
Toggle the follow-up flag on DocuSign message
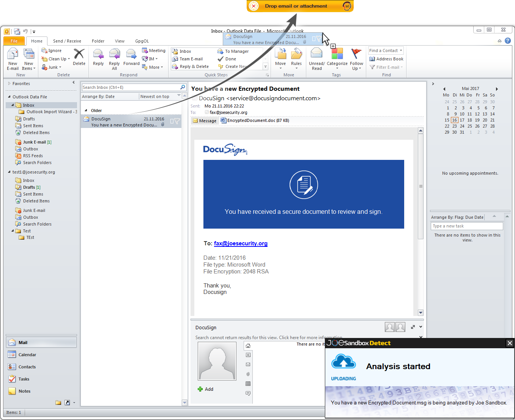click(x=177, y=121)
